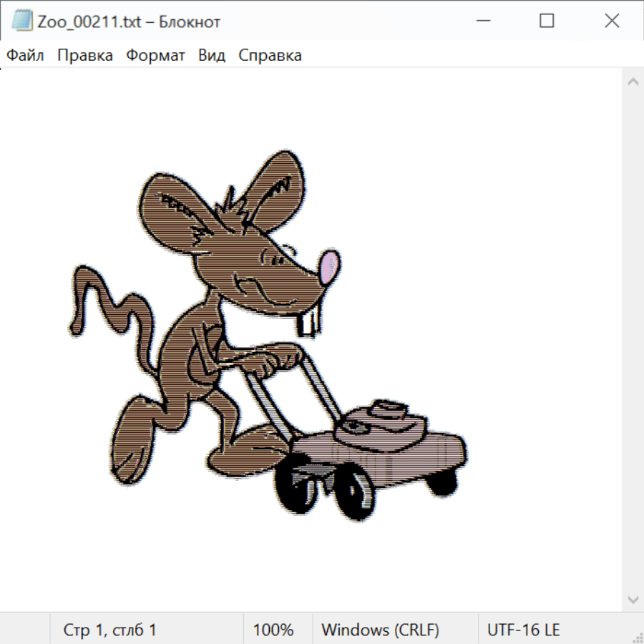Open the Вид menu
The width and height of the screenshot is (644, 644).
[212, 55]
